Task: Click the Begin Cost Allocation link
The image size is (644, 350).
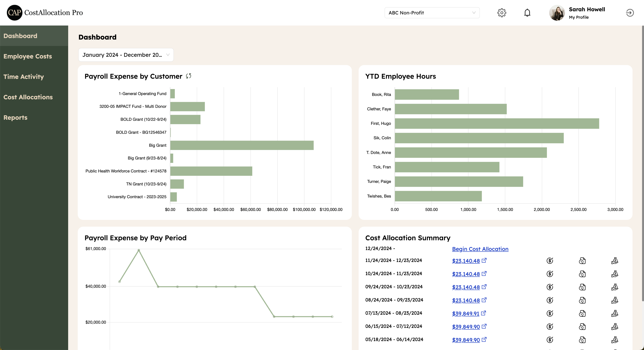Action: tap(480, 249)
